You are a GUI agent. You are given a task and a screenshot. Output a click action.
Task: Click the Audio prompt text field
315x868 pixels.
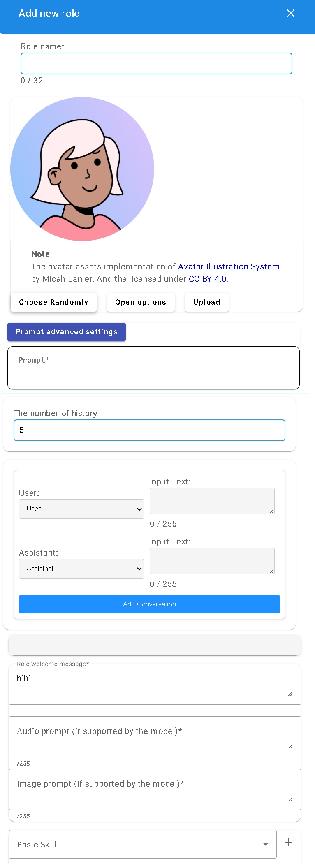click(x=155, y=737)
